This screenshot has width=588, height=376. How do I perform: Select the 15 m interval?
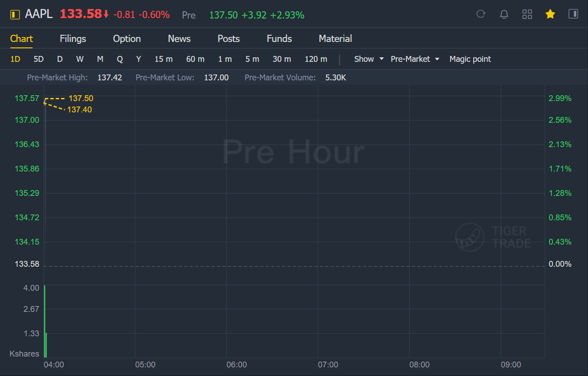pos(163,59)
